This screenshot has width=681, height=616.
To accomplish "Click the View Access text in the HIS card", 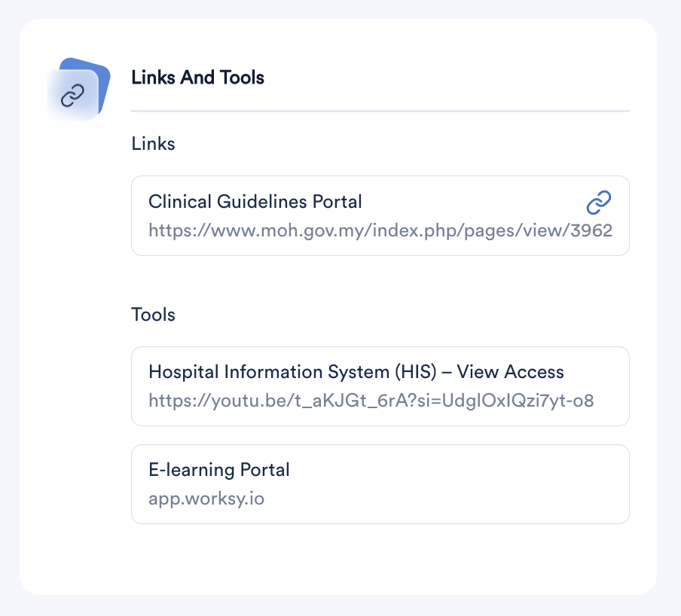I will point(510,372).
